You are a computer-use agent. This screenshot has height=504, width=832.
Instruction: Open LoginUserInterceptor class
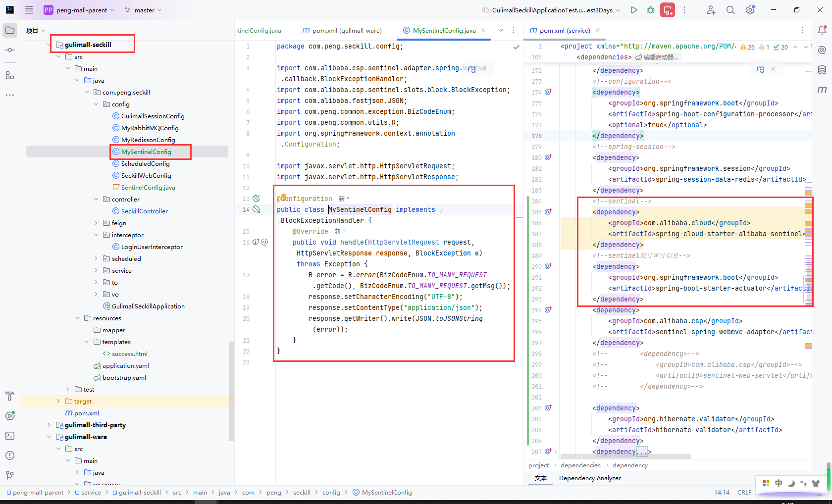(x=148, y=247)
